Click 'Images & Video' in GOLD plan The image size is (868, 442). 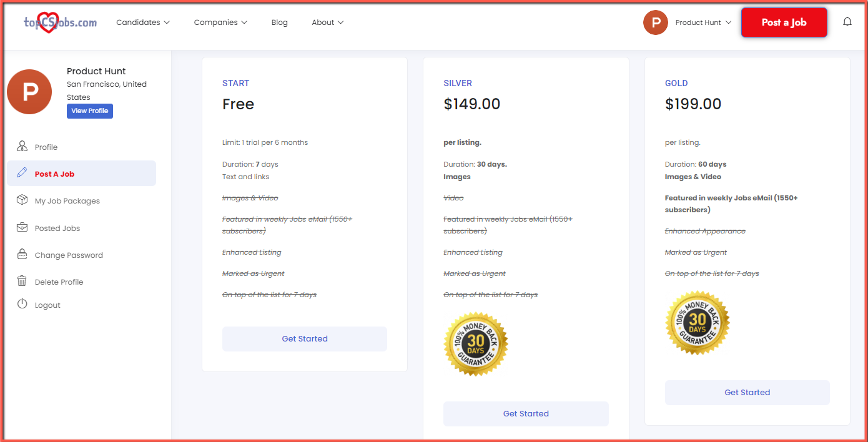tap(693, 177)
